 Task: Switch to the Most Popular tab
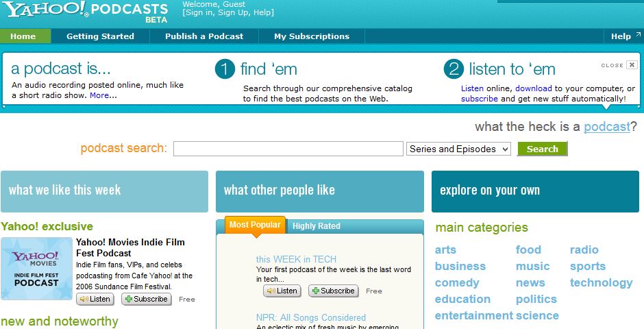(x=255, y=225)
